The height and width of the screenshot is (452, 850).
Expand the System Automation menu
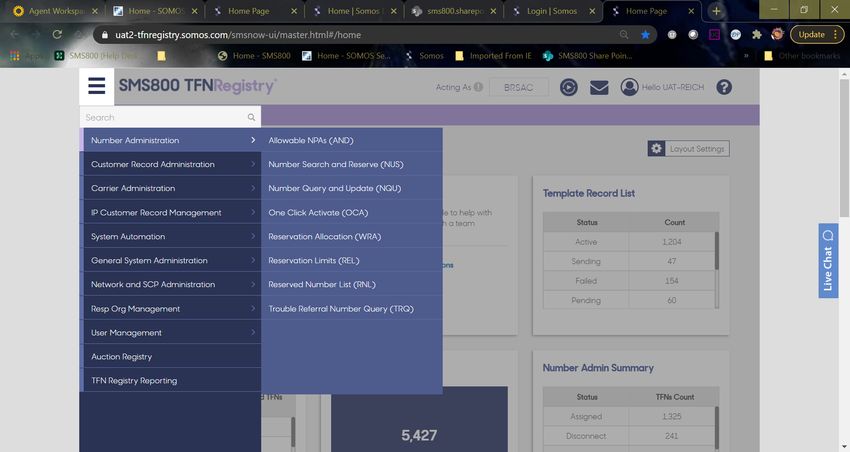(x=170, y=236)
